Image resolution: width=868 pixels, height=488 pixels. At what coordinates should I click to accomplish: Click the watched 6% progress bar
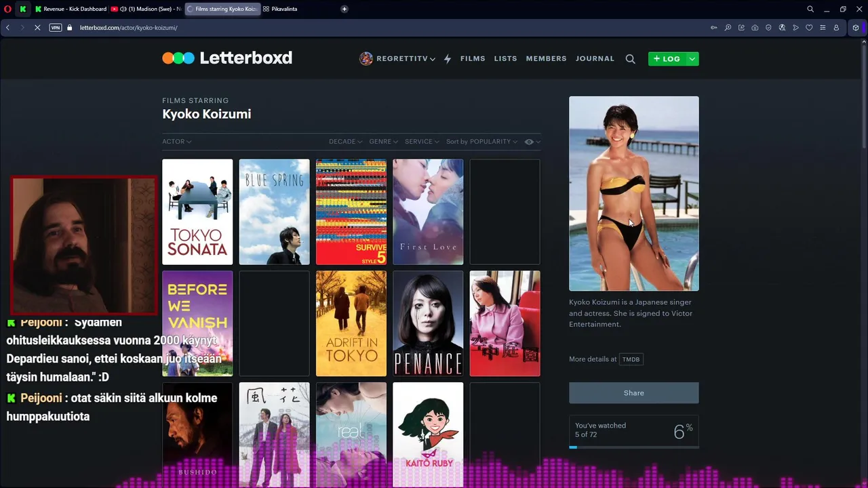(x=634, y=447)
